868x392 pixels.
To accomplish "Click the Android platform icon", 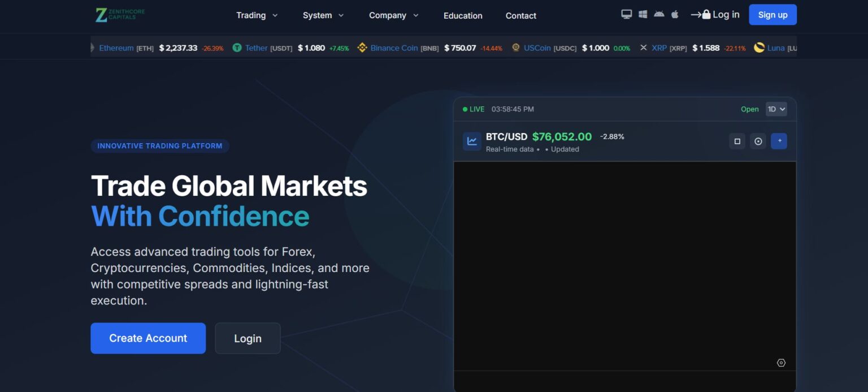I will click(x=659, y=15).
